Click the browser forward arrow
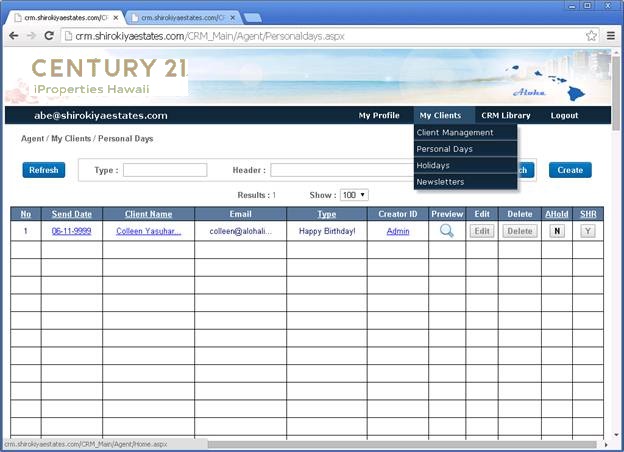The image size is (624, 452). tap(31, 36)
